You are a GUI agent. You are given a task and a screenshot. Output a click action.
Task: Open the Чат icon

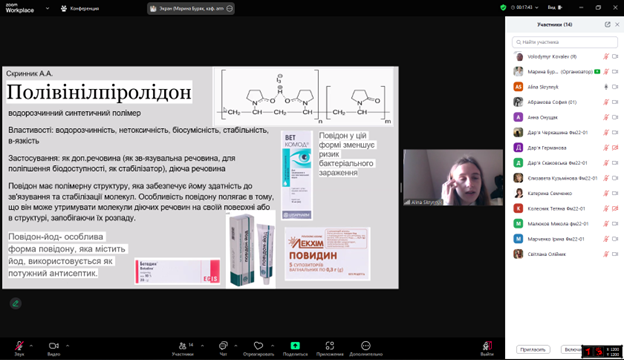(x=223, y=345)
